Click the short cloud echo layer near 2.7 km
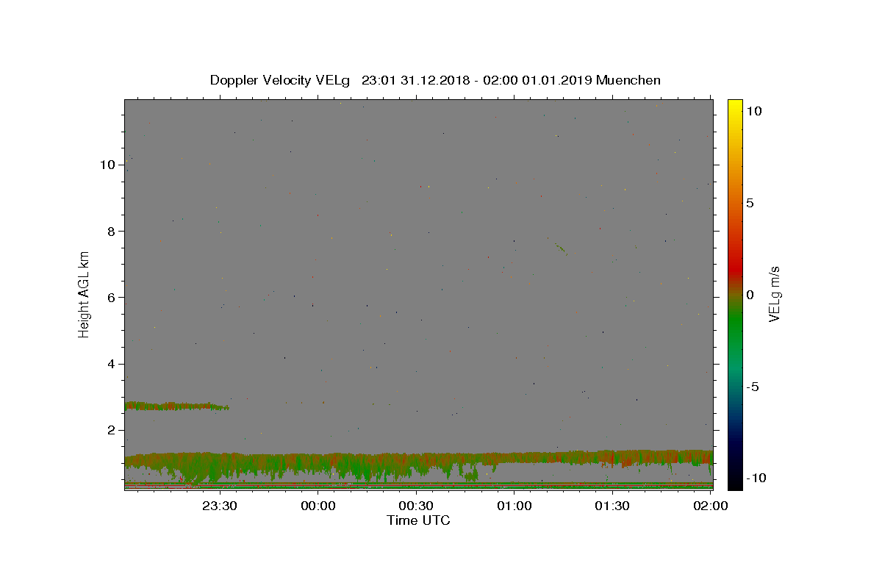Screen dimensions: 882x588 point(177,406)
